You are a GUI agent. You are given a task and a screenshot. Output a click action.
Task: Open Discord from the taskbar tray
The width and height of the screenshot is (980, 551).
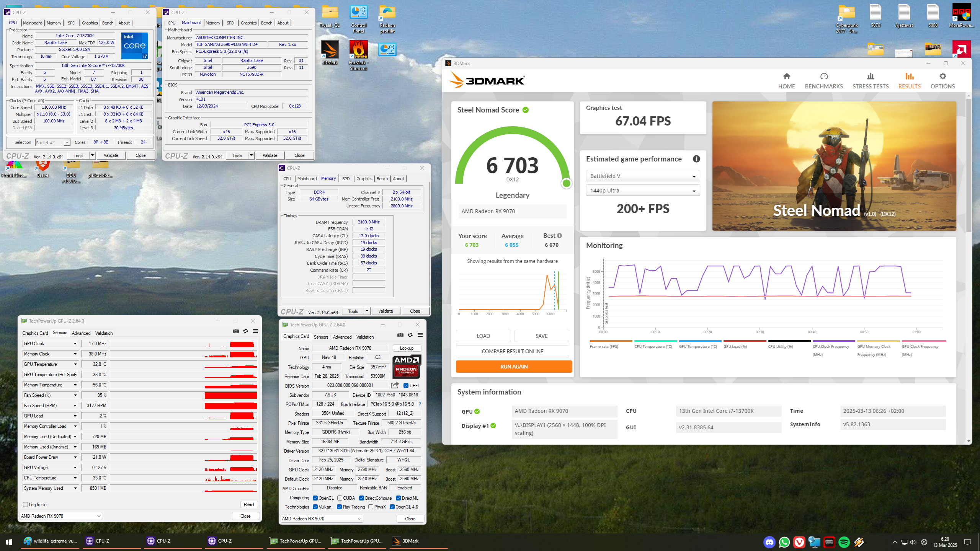769,542
